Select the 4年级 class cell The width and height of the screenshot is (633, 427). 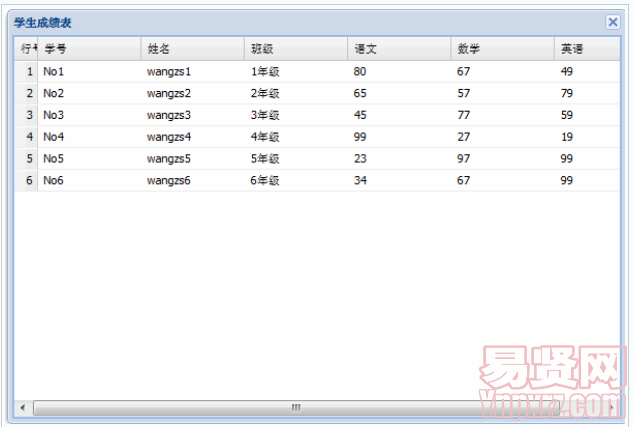point(265,137)
